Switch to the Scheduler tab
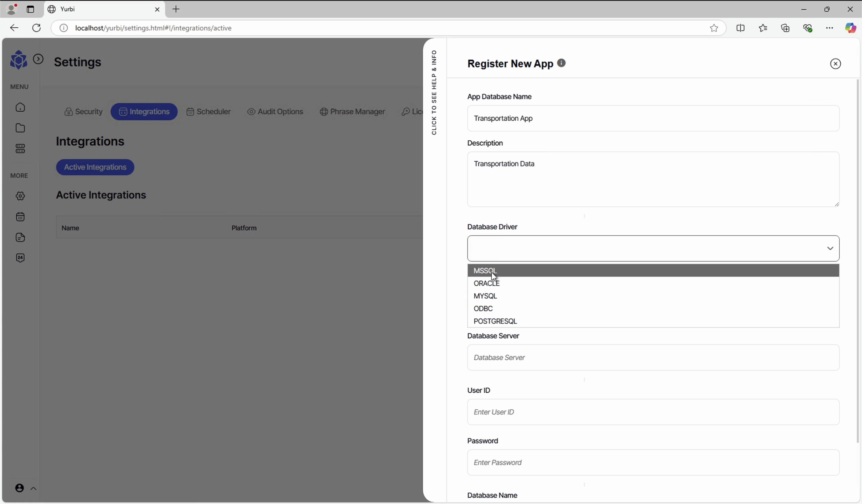Image resolution: width=862 pixels, height=504 pixels. (209, 112)
